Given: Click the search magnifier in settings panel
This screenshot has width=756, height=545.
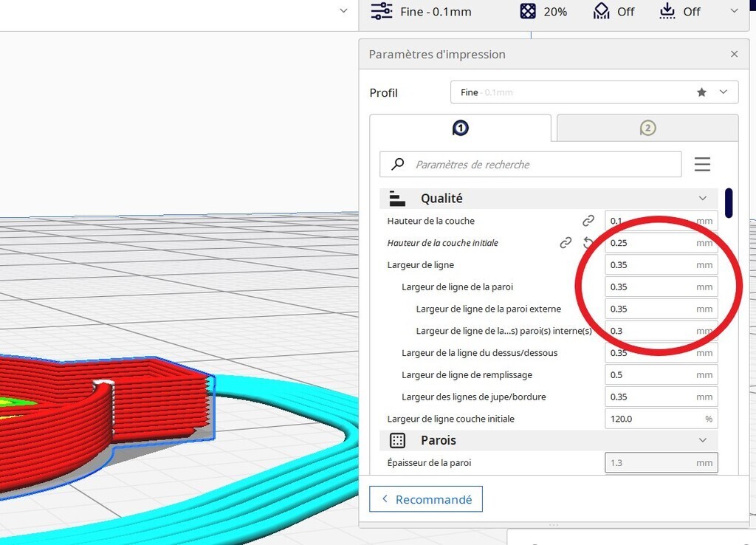Looking at the screenshot, I should tap(397, 164).
